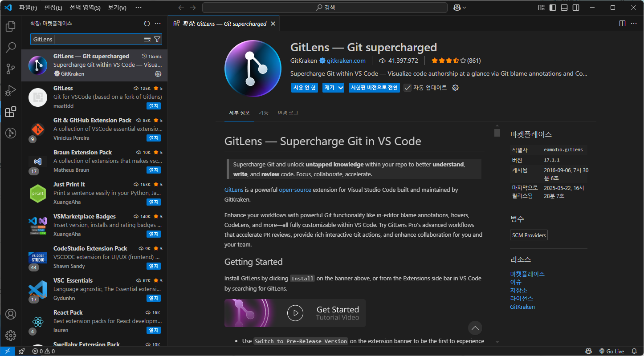Open the overflow menu in the menu bar
Viewport: 644px width, 356px height.
(139, 8)
